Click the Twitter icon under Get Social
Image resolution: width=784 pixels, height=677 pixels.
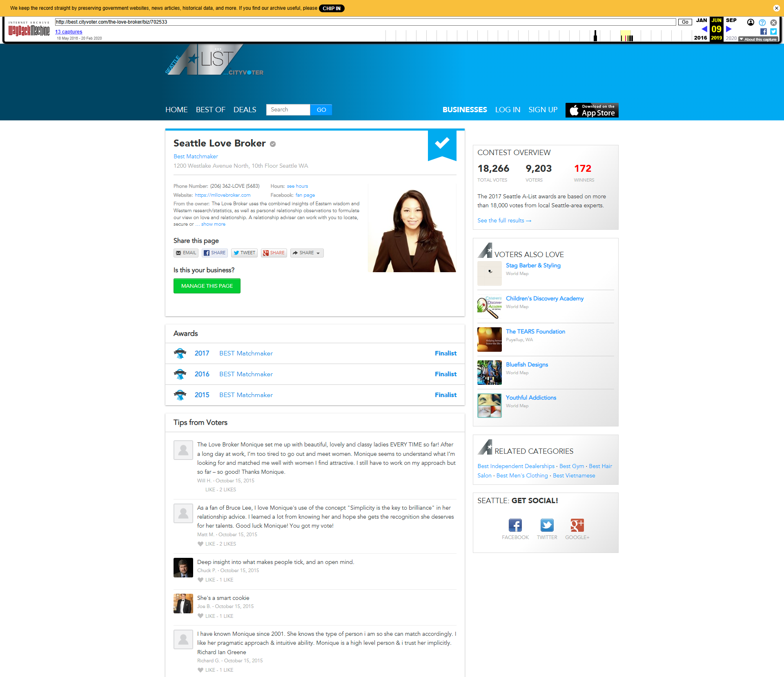click(547, 525)
